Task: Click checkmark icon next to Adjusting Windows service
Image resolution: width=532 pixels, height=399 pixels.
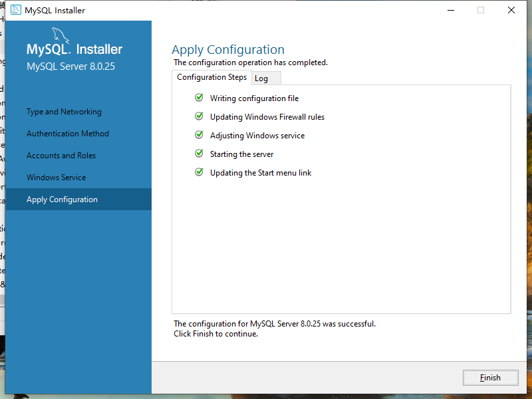Action: tap(199, 135)
